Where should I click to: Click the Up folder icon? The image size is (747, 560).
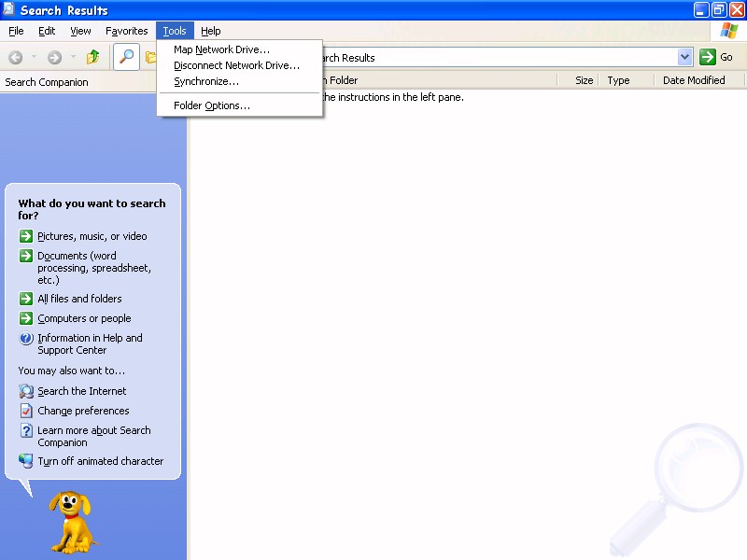[92, 57]
